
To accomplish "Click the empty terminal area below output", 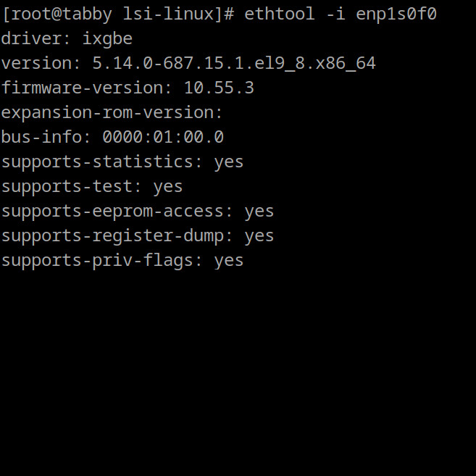I will [x=238, y=373].
